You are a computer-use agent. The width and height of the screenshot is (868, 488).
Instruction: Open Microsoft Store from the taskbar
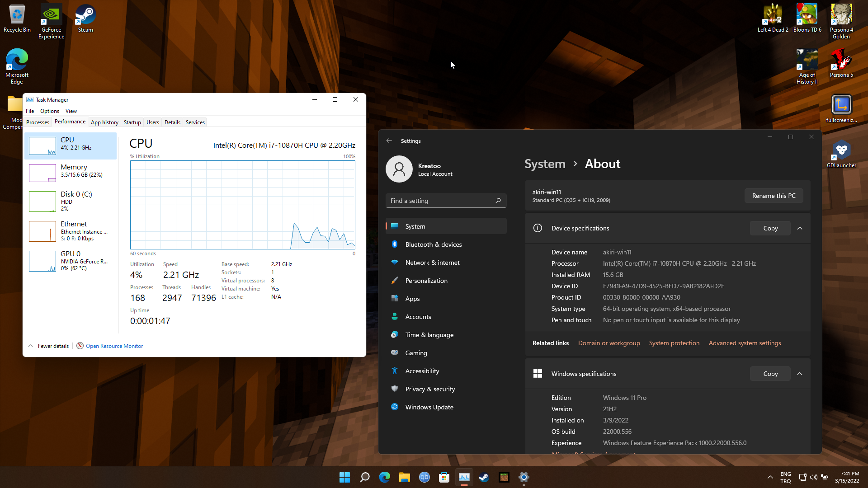pos(444,477)
